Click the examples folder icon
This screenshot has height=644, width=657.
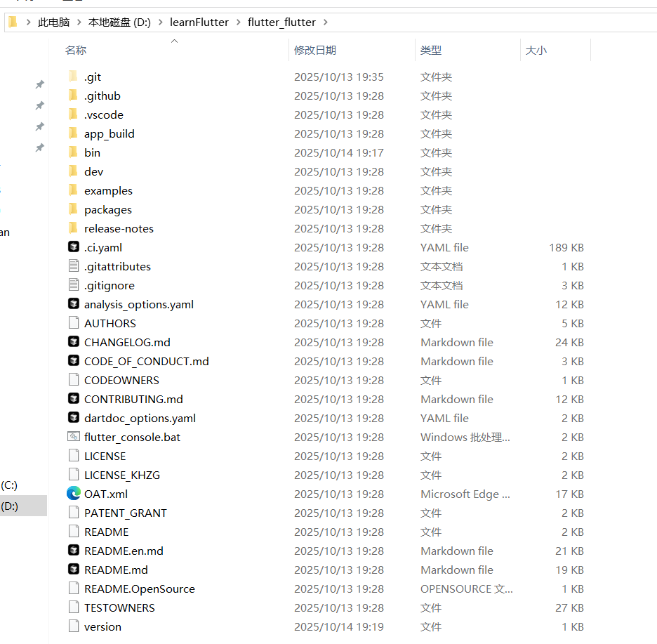(x=73, y=190)
